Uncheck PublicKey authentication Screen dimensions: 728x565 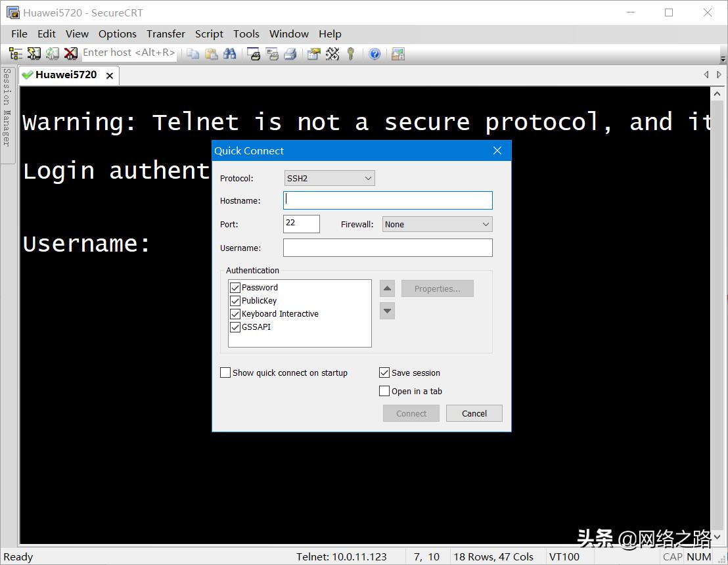pyautogui.click(x=235, y=301)
